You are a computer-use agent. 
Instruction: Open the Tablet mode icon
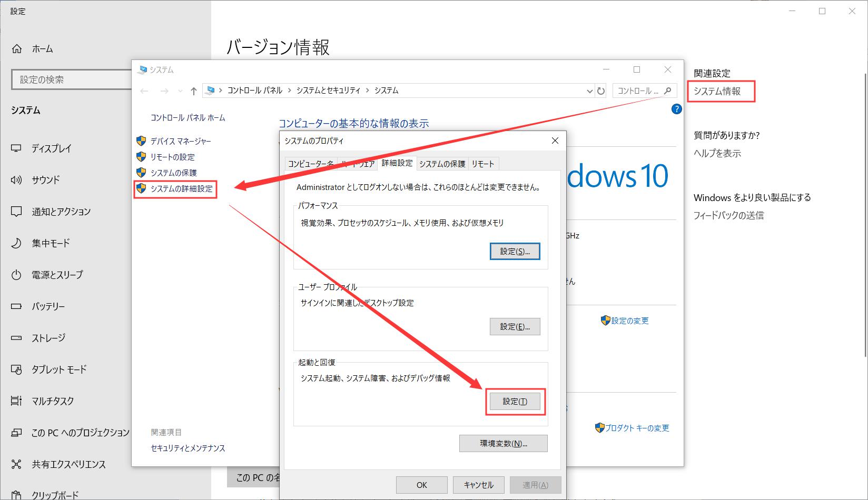pos(16,369)
